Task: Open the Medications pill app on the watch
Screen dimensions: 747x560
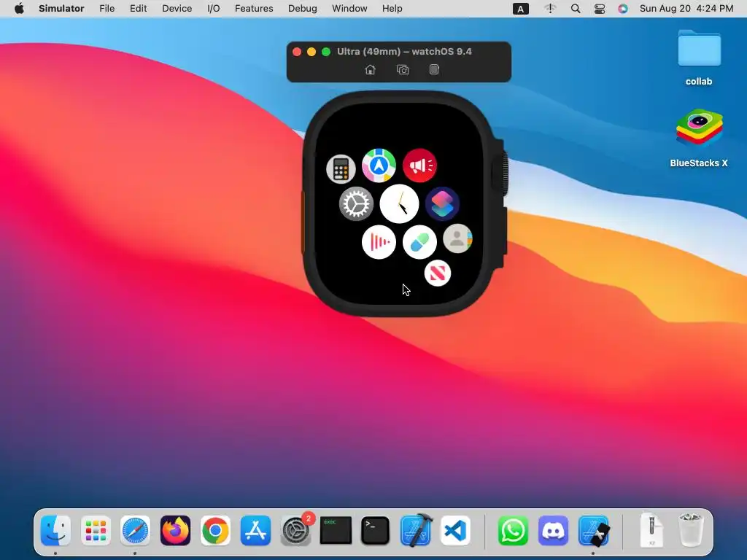Action: 419,242
